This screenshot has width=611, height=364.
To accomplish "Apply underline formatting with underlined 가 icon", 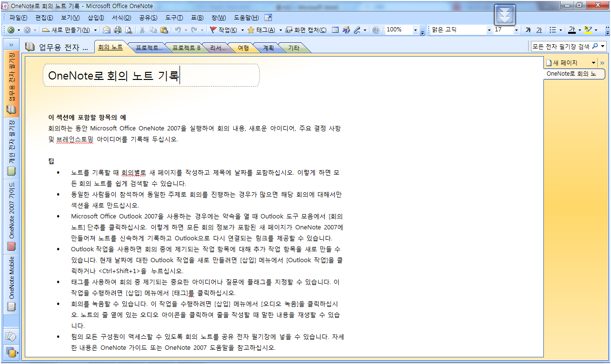I will pyautogui.click(x=539, y=30).
